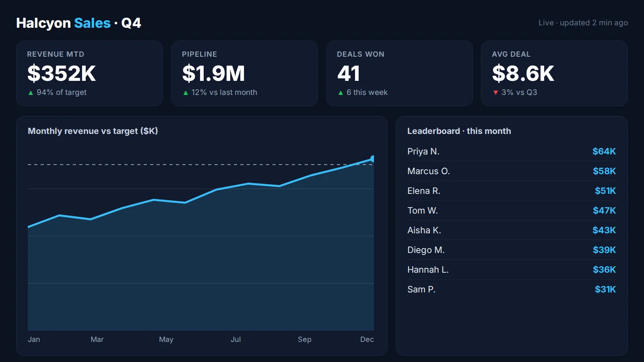Screen dimensions: 644x362
Task: Open the Revenue MTD $352K value
Action: click(x=62, y=74)
